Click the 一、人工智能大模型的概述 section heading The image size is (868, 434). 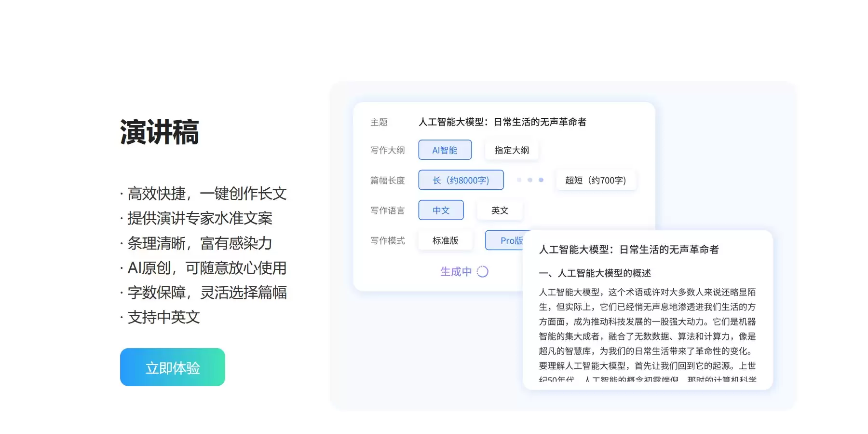595,273
